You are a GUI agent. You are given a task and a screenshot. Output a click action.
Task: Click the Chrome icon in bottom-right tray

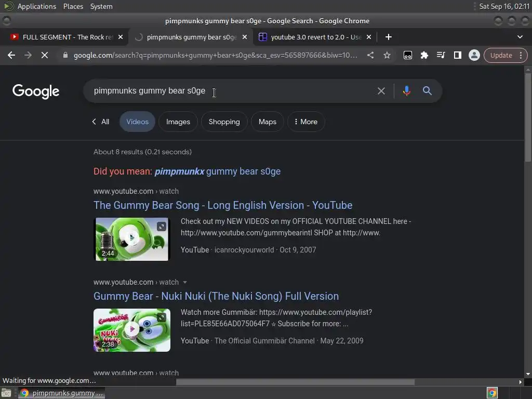tap(492, 393)
